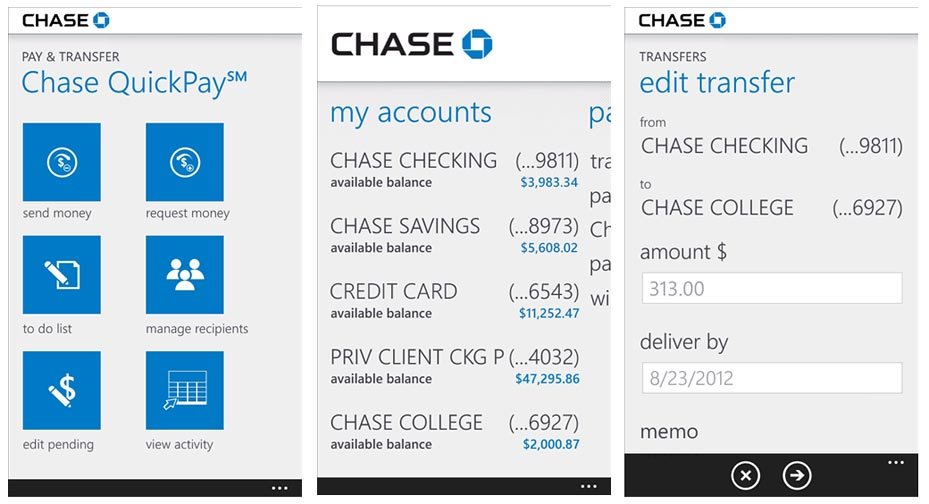This screenshot has width=929, height=504.
Task: Submit the transfer with the arrow icon
Action: click(x=797, y=476)
